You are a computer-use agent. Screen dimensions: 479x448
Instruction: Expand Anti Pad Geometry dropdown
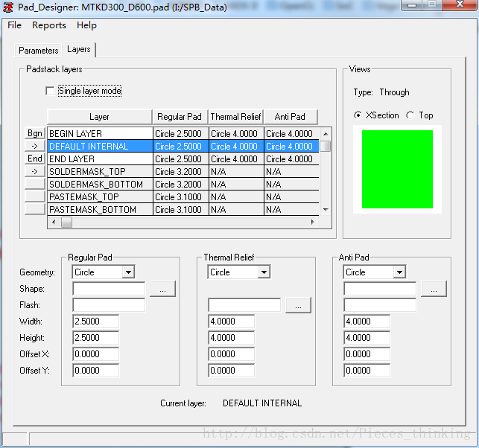[399, 272]
